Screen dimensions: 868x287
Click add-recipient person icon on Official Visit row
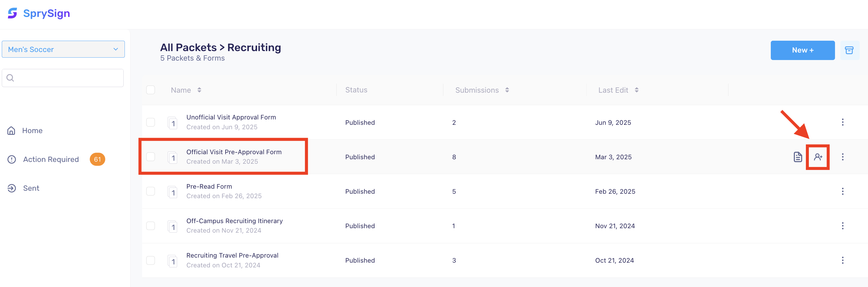click(x=818, y=157)
